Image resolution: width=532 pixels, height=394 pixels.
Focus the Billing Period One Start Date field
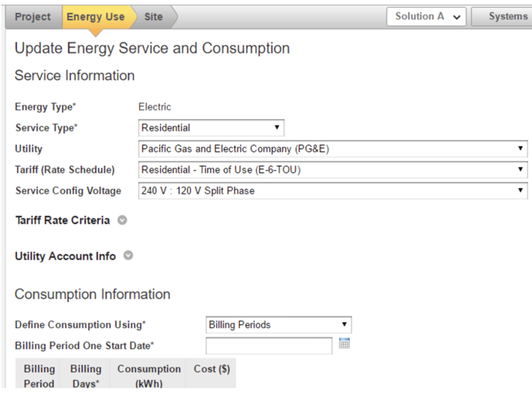268,345
